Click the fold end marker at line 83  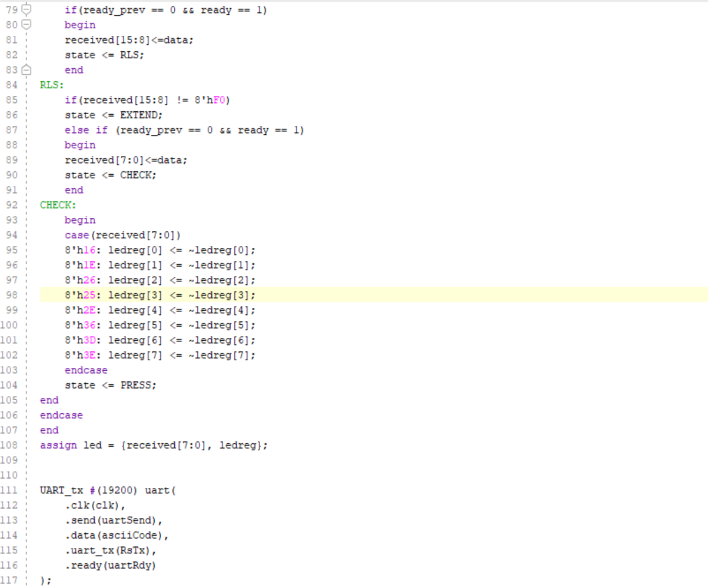26,70
